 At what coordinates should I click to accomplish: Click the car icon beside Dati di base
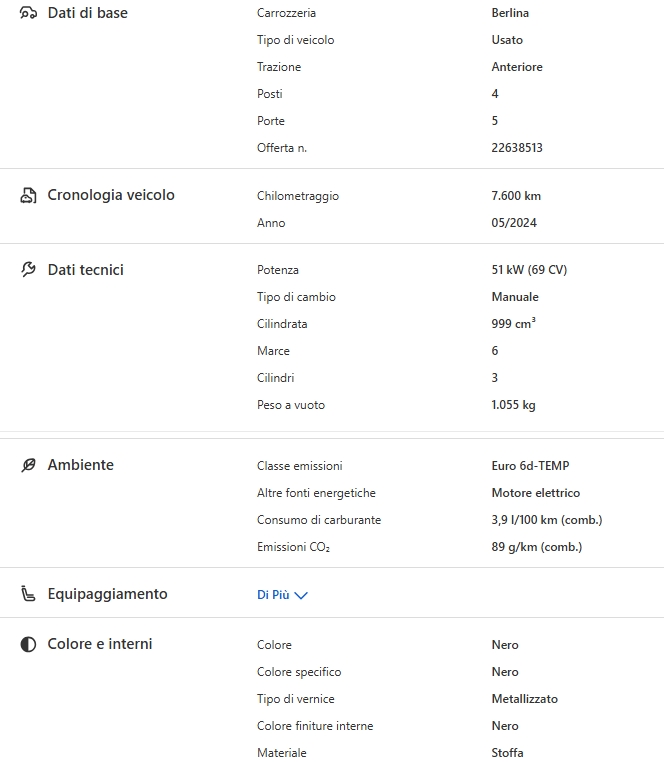[28, 13]
